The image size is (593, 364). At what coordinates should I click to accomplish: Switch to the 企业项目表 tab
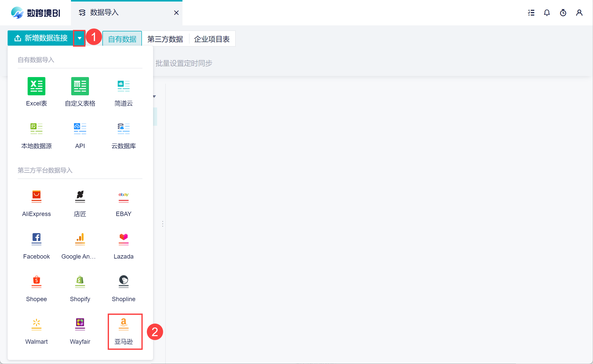point(212,39)
